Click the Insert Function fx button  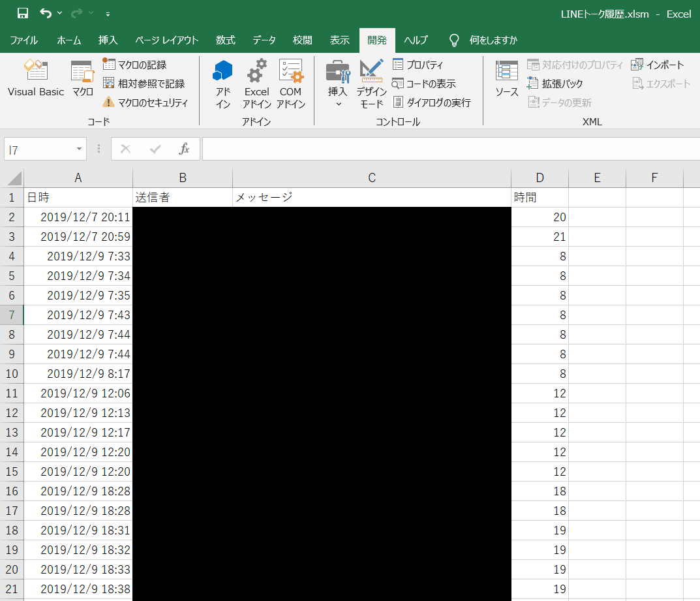click(184, 149)
